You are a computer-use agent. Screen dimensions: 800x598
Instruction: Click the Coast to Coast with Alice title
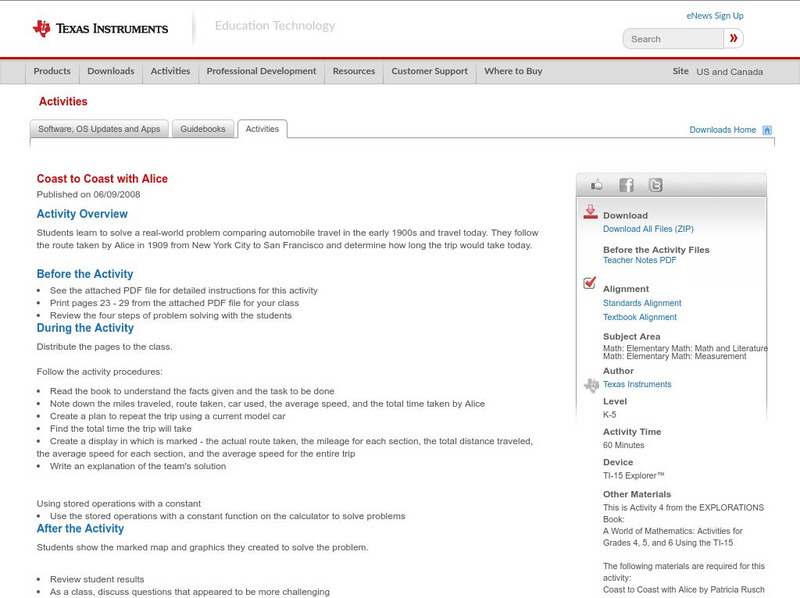(x=102, y=179)
